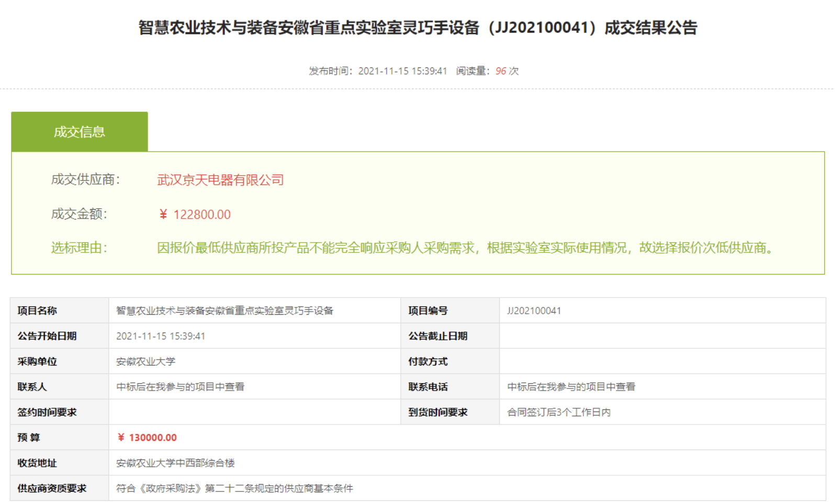Select the publish time 2021-11-15 15:39:41 in header
The width and height of the screenshot is (835, 504).
(x=402, y=71)
